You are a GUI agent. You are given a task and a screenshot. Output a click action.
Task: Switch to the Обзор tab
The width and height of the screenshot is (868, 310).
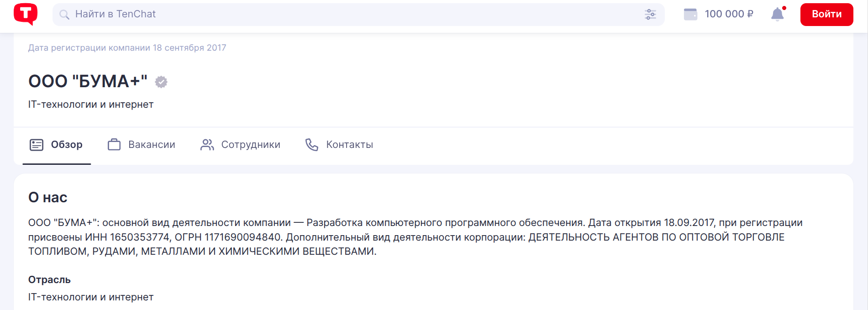point(57,145)
